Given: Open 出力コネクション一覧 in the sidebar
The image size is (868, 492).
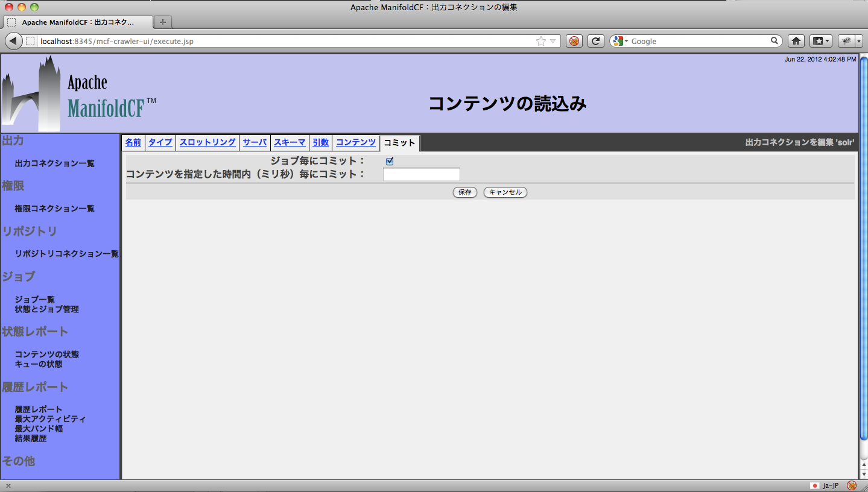Looking at the screenshot, I should [x=54, y=163].
